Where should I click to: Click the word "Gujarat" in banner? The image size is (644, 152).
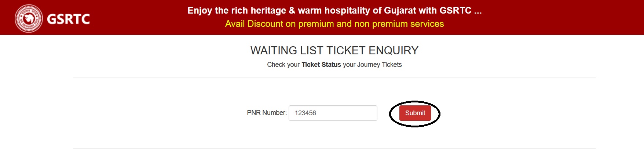(x=400, y=10)
